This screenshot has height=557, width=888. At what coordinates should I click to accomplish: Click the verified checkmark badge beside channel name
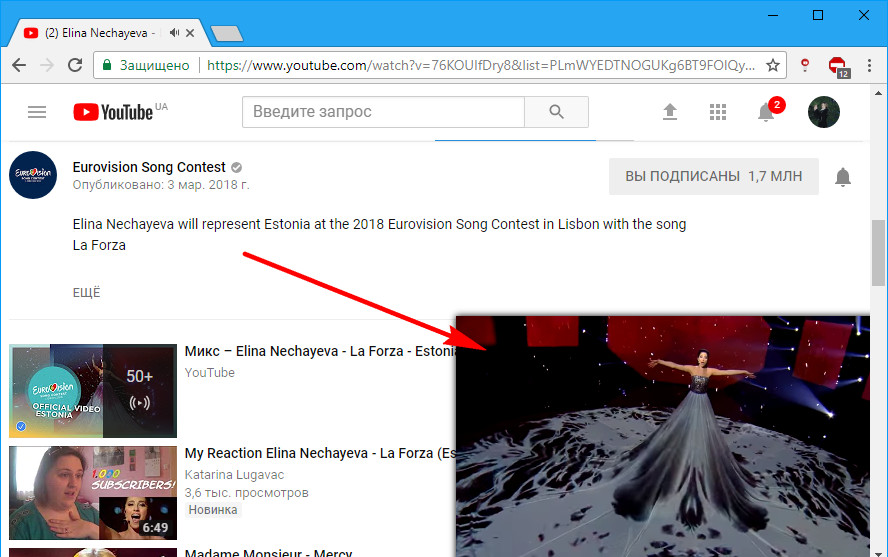pos(237,167)
